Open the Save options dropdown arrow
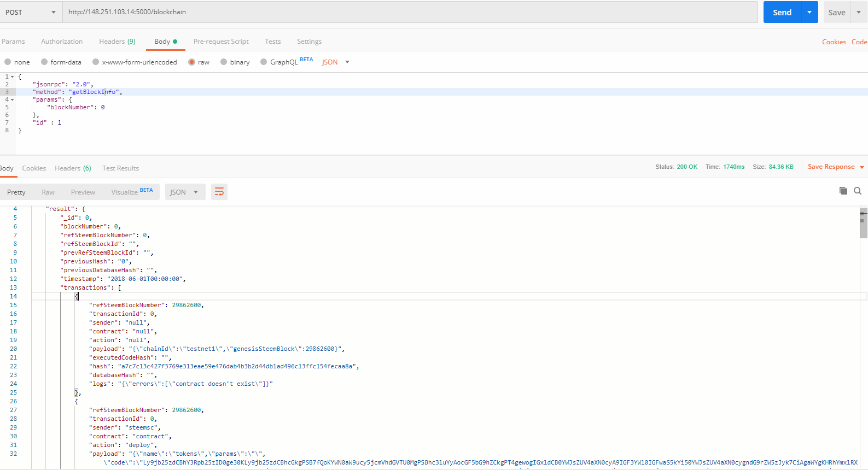868x470 pixels. point(859,12)
